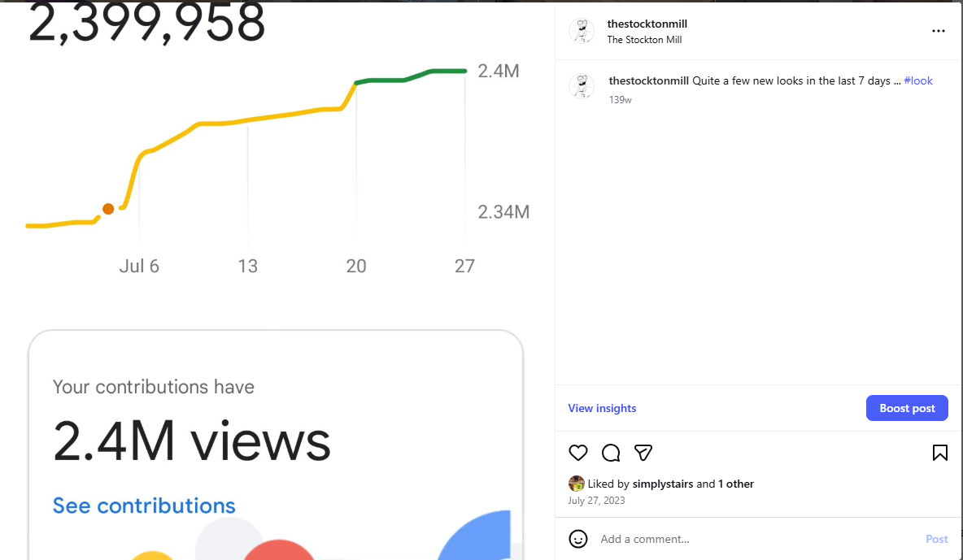Show the '1 other' likes list

pos(735,484)
